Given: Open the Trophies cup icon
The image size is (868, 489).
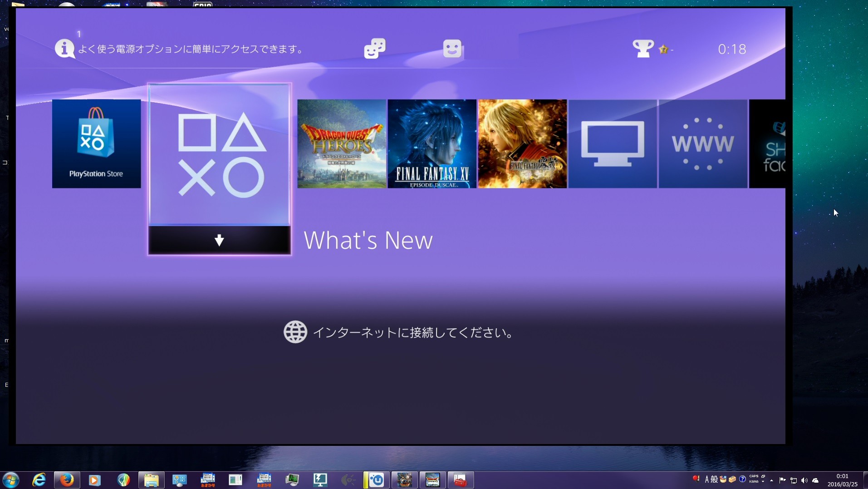Looking at the screenshot, I should coord(643,49).
